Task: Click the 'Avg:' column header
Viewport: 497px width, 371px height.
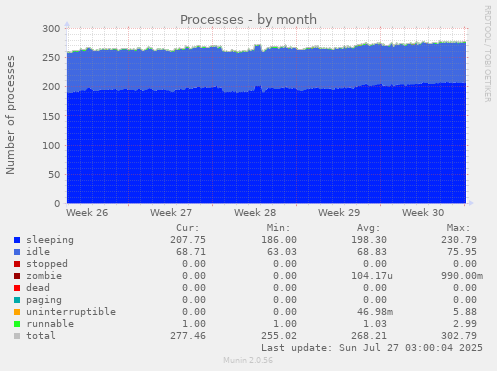Action: [x=368, y=228]
